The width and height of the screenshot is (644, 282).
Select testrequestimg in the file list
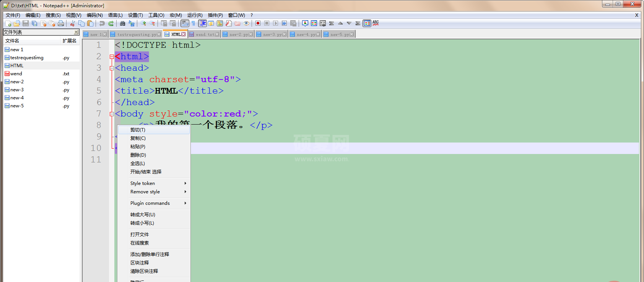pyautogui.click(x=27, y=58)
